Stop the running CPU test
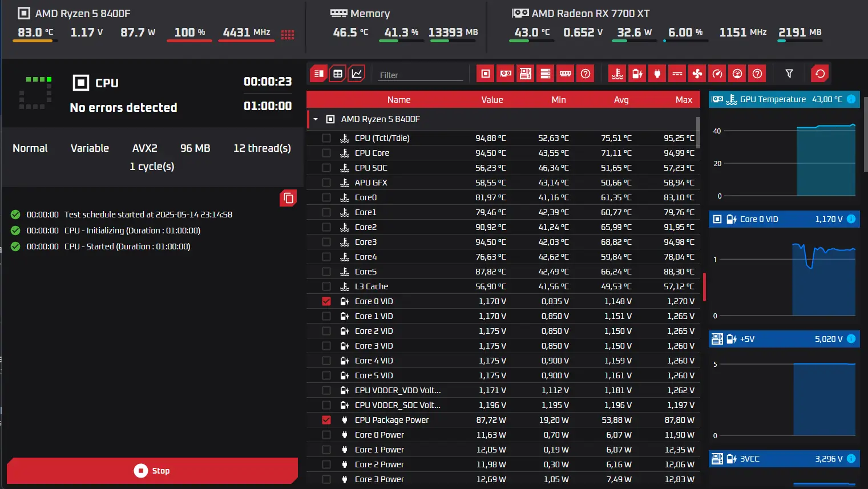Viewport: 868px width, 489px height. [x=152, y=471]
